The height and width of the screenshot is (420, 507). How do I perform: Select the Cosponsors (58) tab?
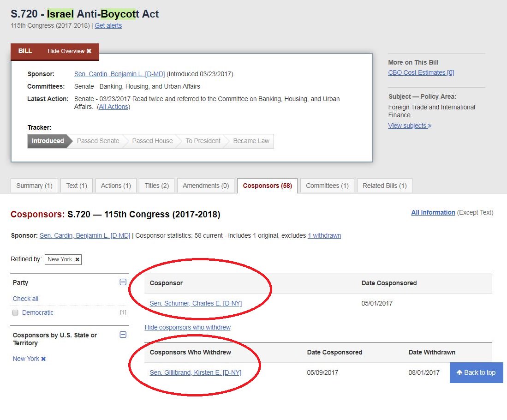(268, 186)
